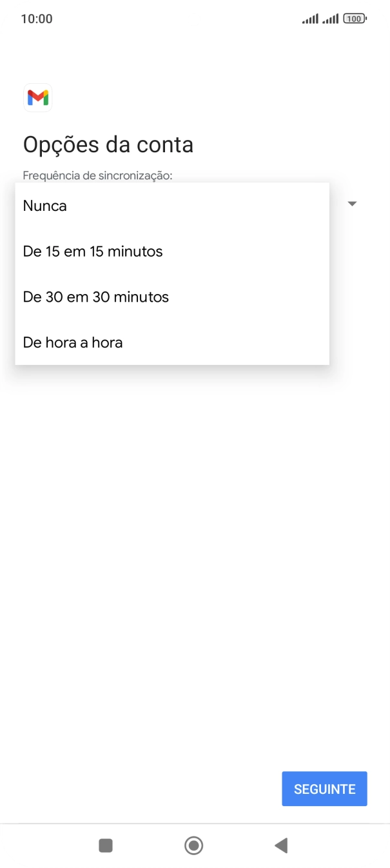Tap the recent apps square button
The image size is (390, 868).
[105, 845]
